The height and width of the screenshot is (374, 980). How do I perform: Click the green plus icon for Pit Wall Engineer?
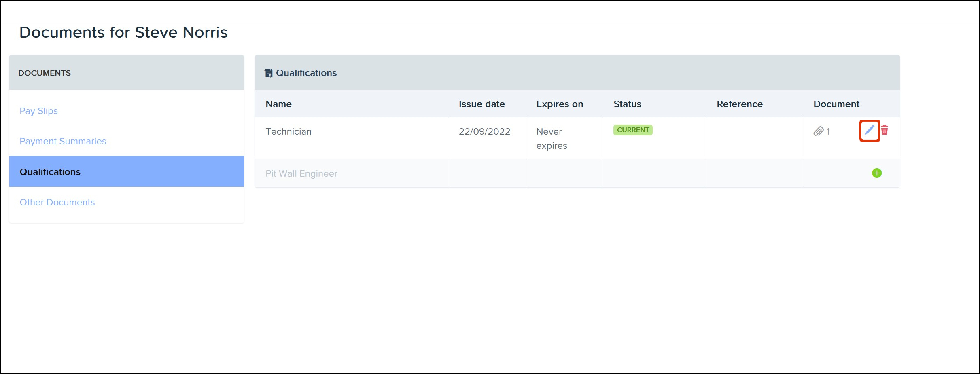(x=876, y=173)
